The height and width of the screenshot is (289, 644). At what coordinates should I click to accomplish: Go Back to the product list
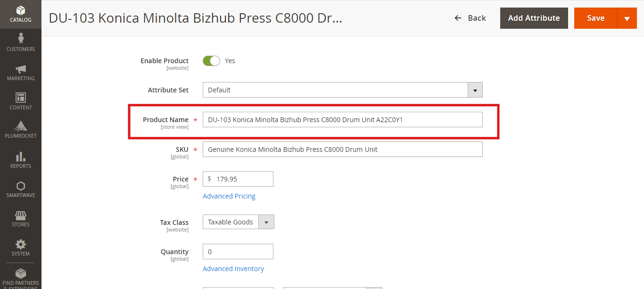coord(470,18)
